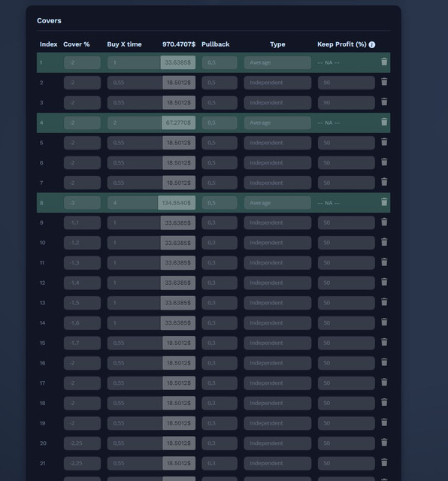
Task: Open the Type dropdown in row 4
Action: (277, 123)
